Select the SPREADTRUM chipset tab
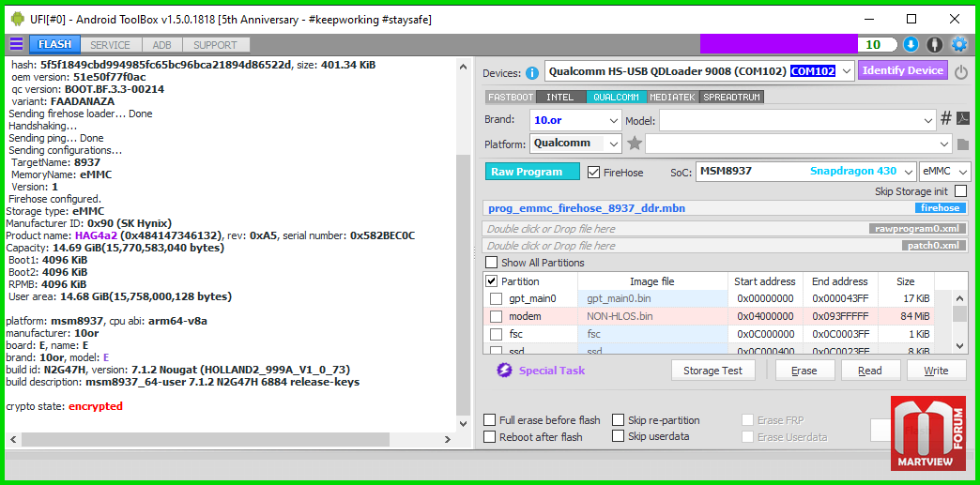The width and height of the screenshot is (980, 485). coord(732,97)
